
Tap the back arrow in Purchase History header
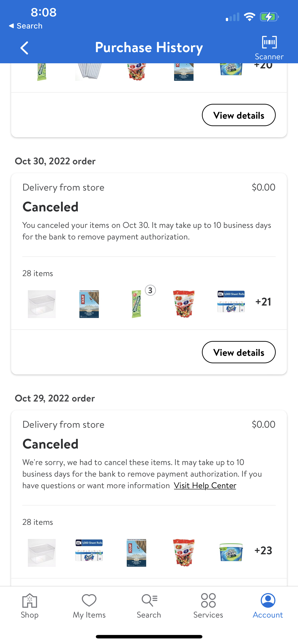pyautogui.click(x=24, y=48)
